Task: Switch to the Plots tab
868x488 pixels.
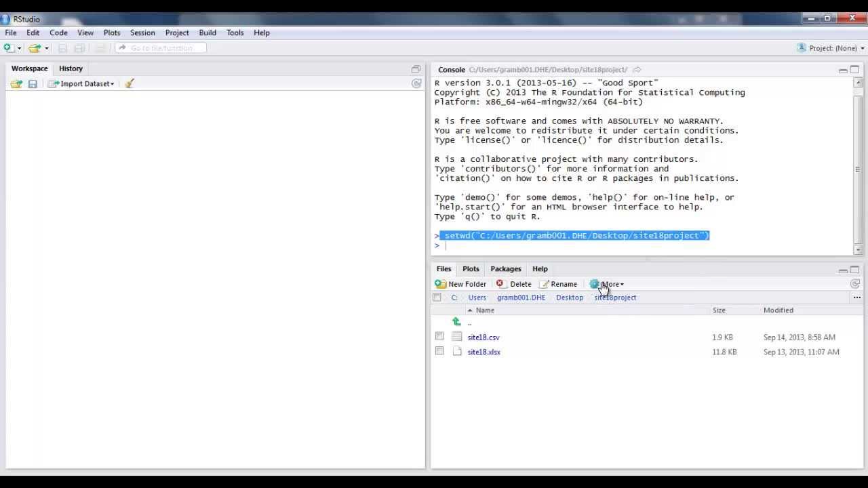Action: coord(471,269)
